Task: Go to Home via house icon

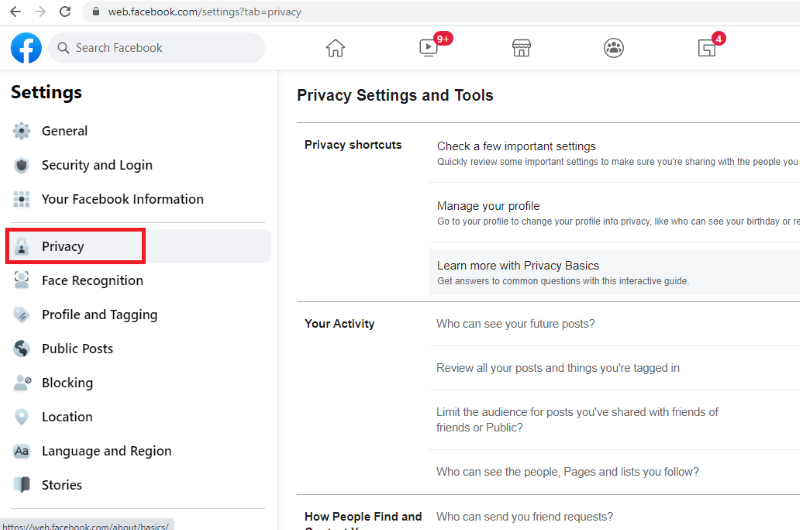Action: [335, 48]
